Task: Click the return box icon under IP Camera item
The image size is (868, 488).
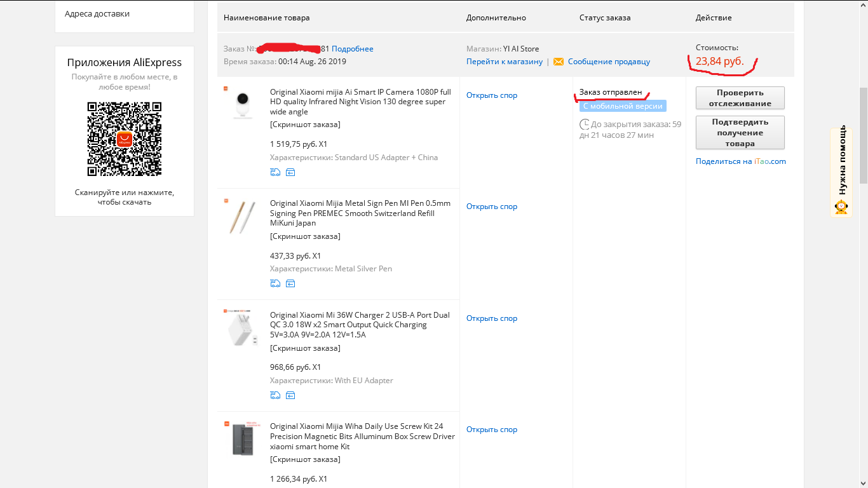Action: click(x=290, y=172)
